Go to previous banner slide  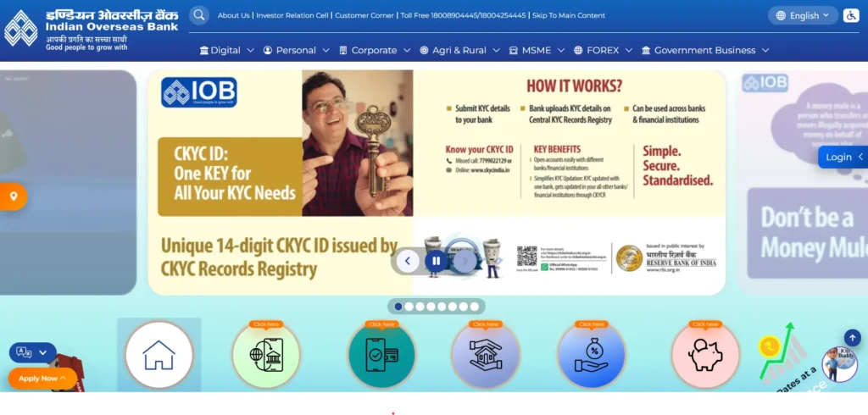(x=408, y=261)
